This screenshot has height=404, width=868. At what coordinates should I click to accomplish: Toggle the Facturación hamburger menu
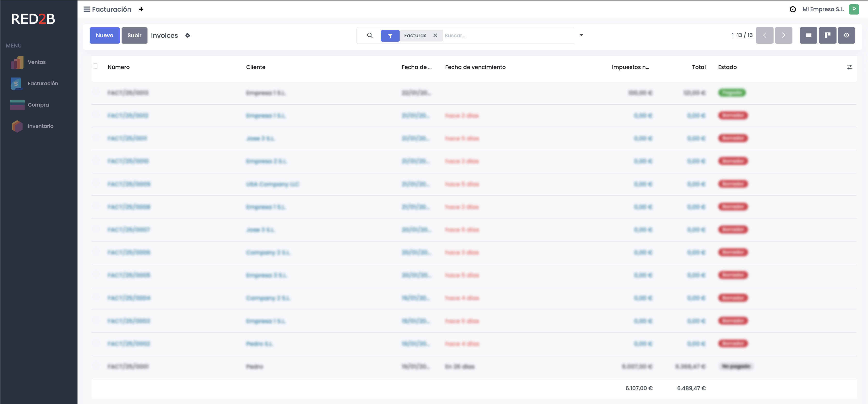87,9
